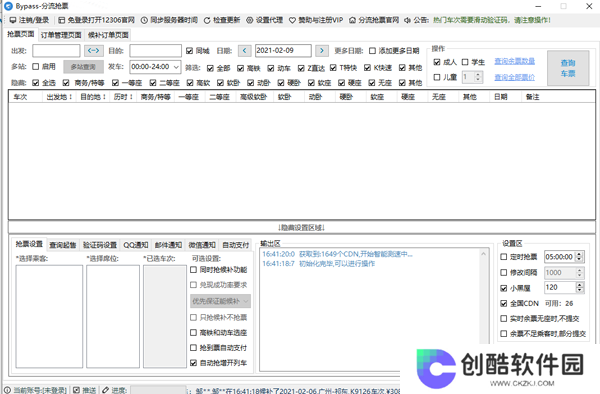600x394 pixels.
Task: Enable 同时抢候补功能 option
Action: (x=194, y=270)
